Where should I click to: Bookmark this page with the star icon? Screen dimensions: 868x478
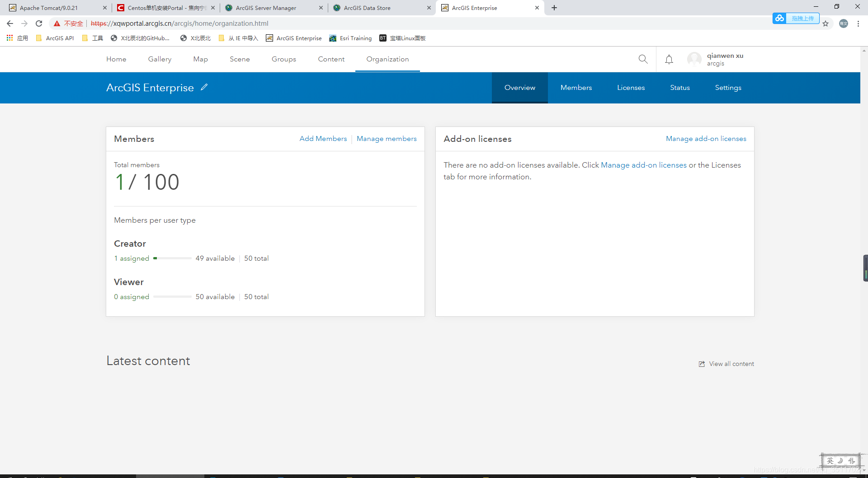(826, 23)
